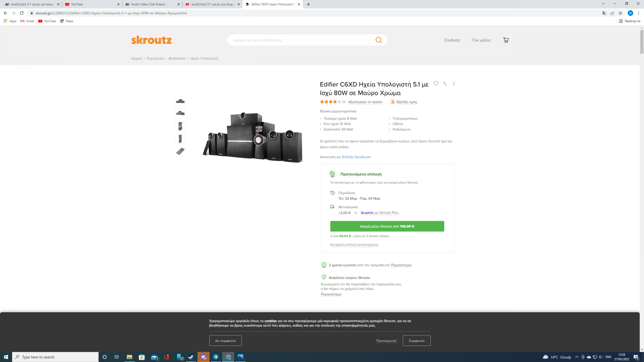Select Επίλεξε διεύθυνση shipping address link
This screenshot has width=644, height=362.
click(356, 157)
